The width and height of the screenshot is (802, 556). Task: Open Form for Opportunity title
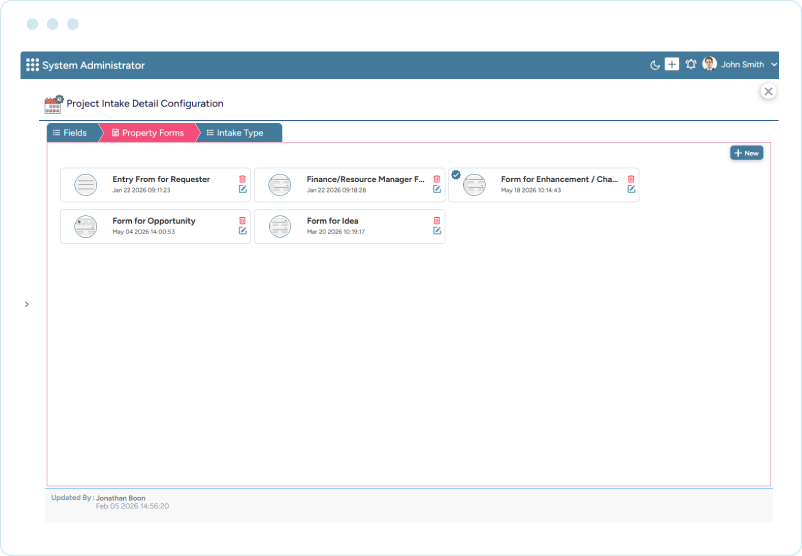(x=154, y=221)
